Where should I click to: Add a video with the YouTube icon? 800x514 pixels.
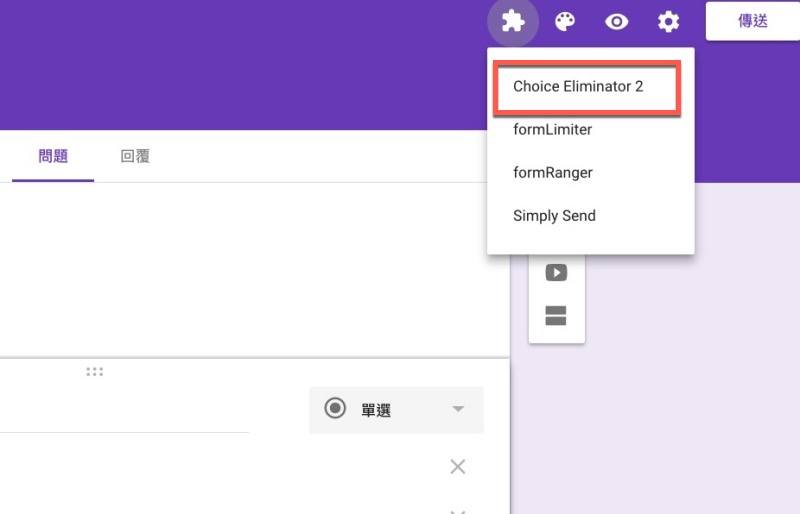tap(556, 273)
